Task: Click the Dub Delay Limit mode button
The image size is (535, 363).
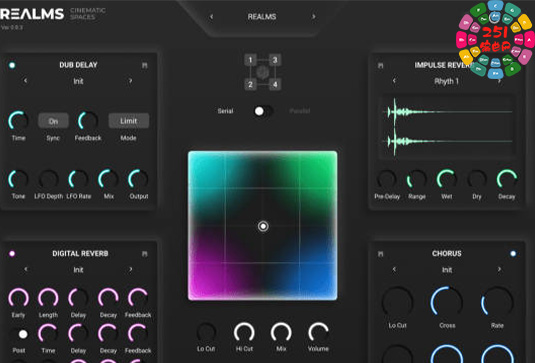Action: pos(129,121)
